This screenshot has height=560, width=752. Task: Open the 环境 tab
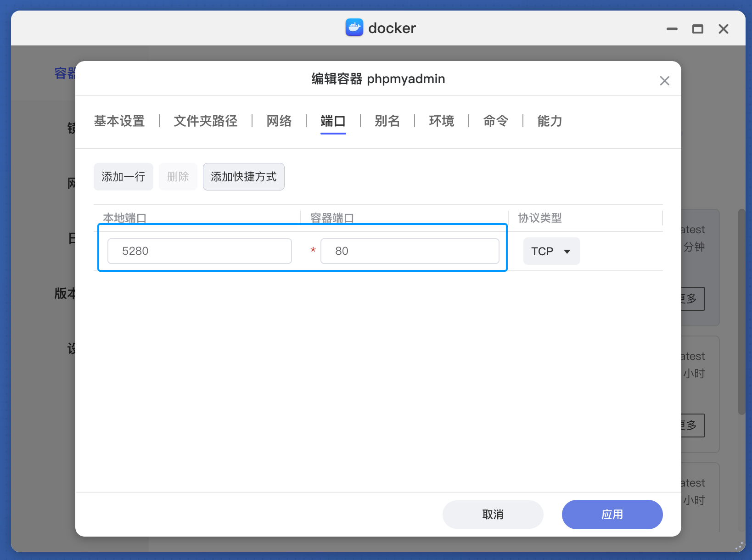(442, 121)
